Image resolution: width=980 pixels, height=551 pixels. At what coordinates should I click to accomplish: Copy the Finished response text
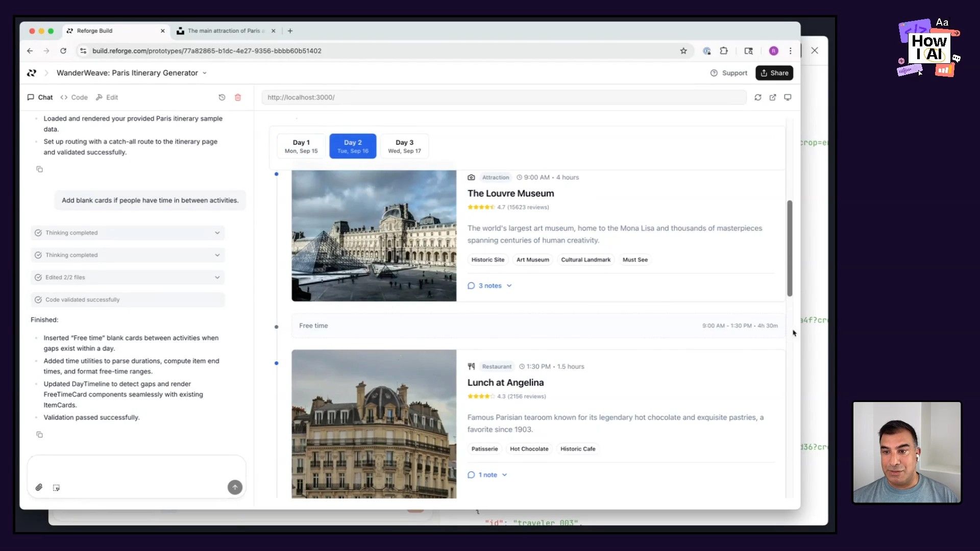point(39,435)
